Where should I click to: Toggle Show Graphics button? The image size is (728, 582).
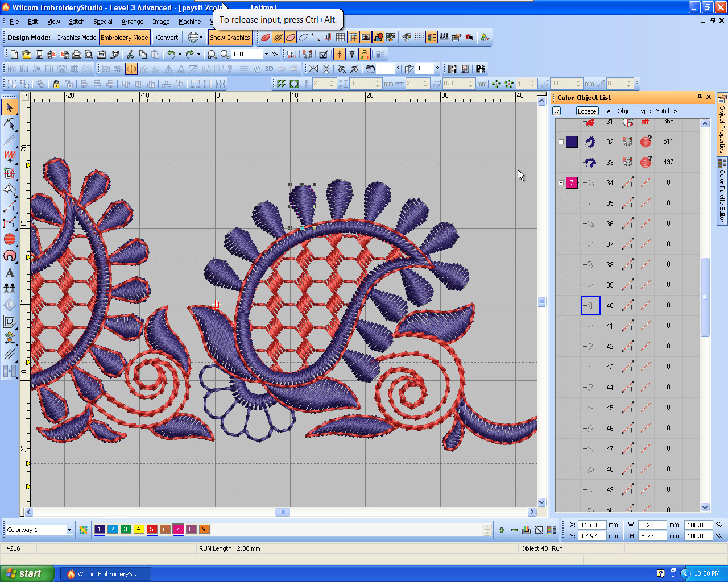click(230, 38)
